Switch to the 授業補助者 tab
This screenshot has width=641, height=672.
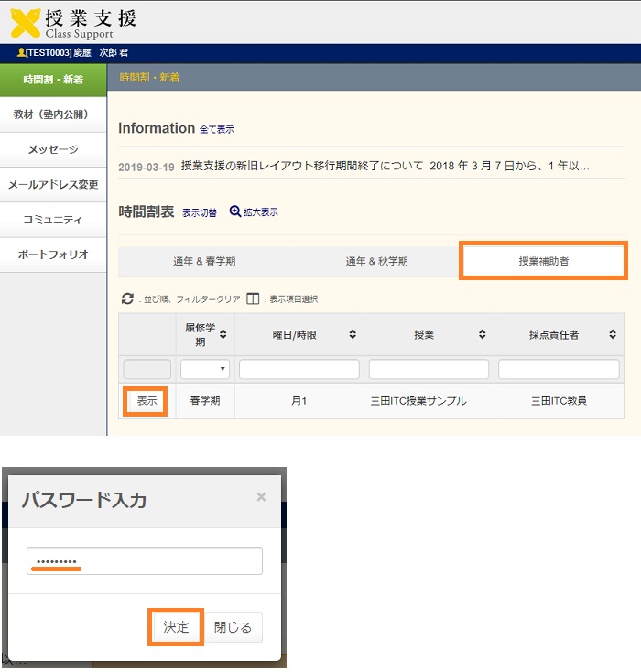click(x=543, y=261)
